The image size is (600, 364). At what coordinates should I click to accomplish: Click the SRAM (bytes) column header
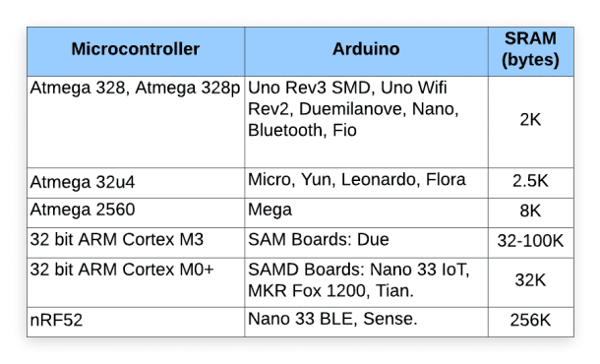(x=531, y=51)
